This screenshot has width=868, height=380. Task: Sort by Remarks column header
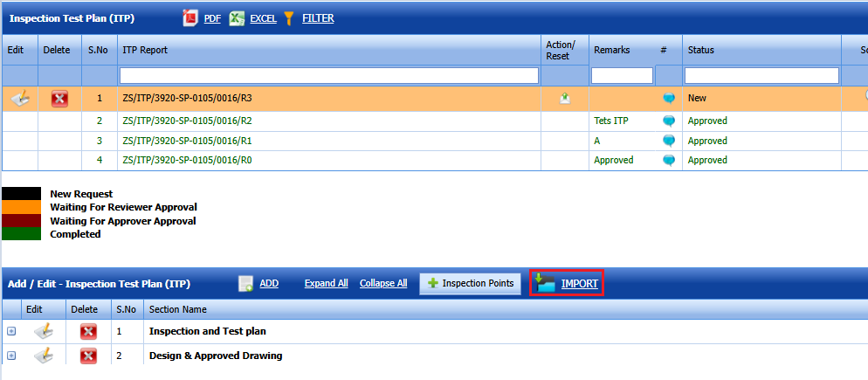coord(611,50)
